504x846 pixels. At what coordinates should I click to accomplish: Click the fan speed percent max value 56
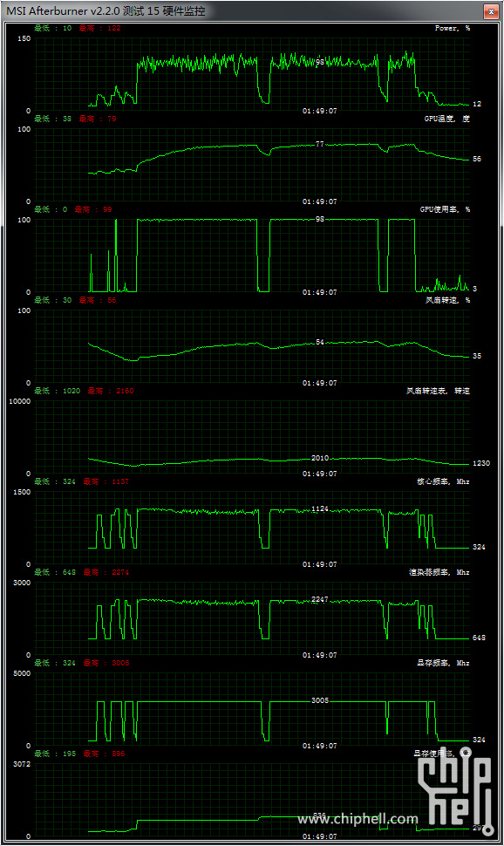(x=112, y=300)
